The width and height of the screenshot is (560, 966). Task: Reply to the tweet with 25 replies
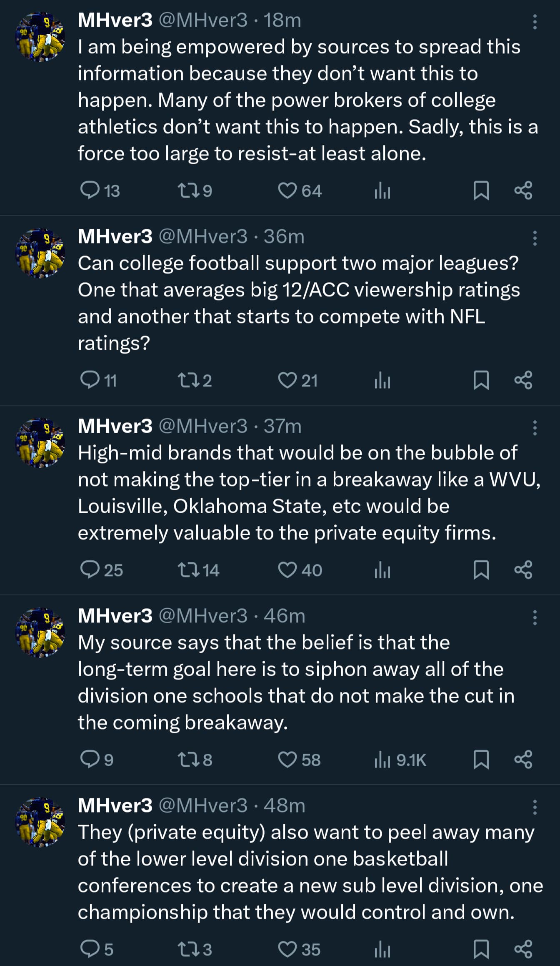[90, 570]
